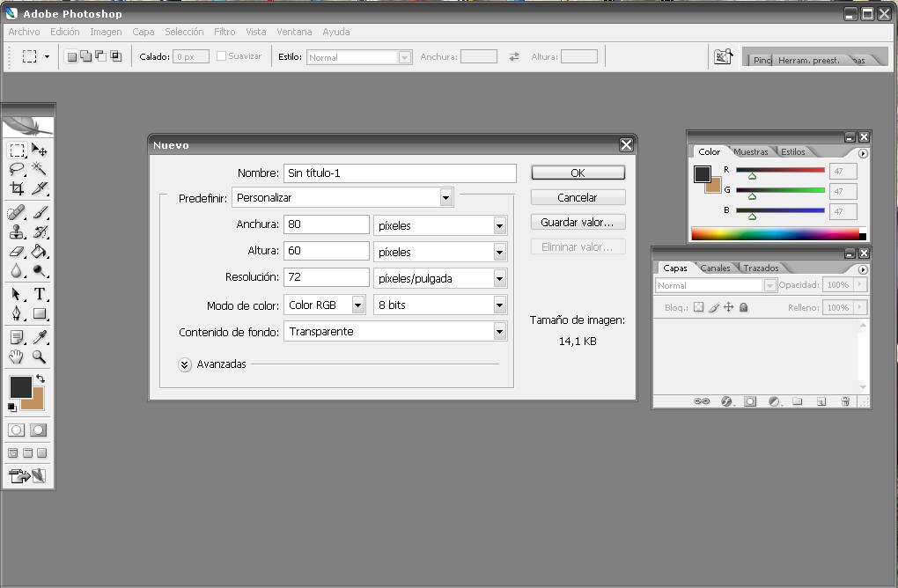Switch to the Trazados tab
Screen dimensions: 898x588
[761, 268]
